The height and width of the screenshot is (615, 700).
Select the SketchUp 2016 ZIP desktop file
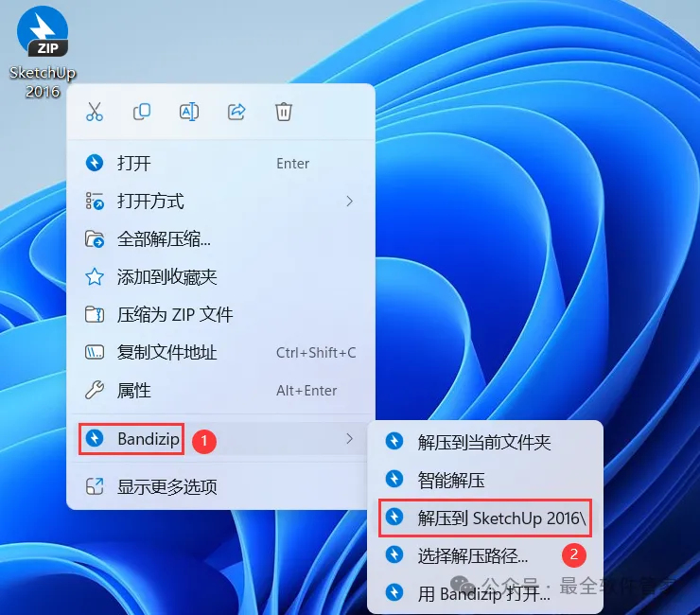(43, 51)
